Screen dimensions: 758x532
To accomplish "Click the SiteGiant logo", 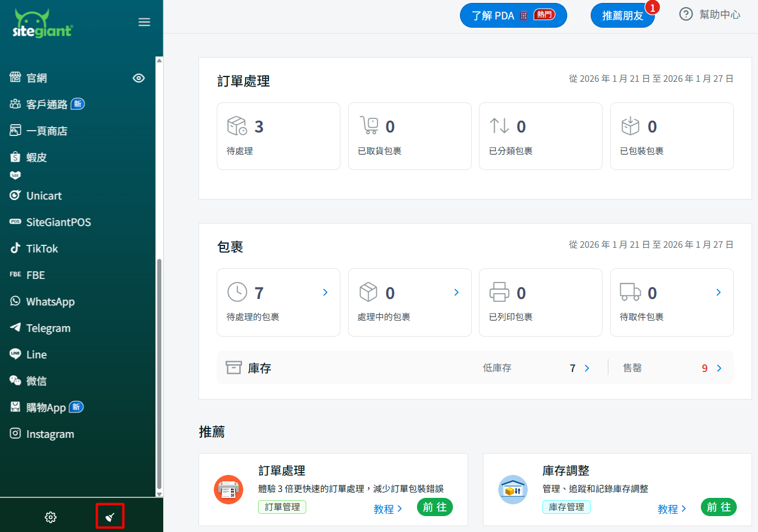I will (x=42, y=24).
